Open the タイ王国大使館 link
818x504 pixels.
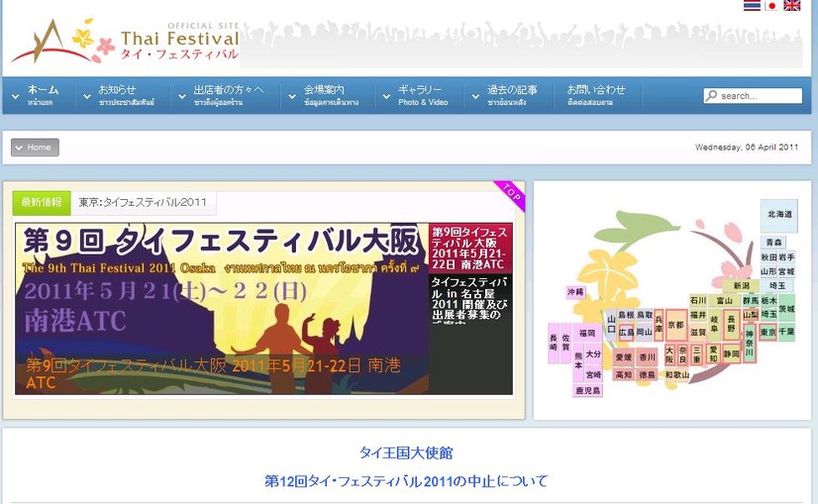point(406,453)
